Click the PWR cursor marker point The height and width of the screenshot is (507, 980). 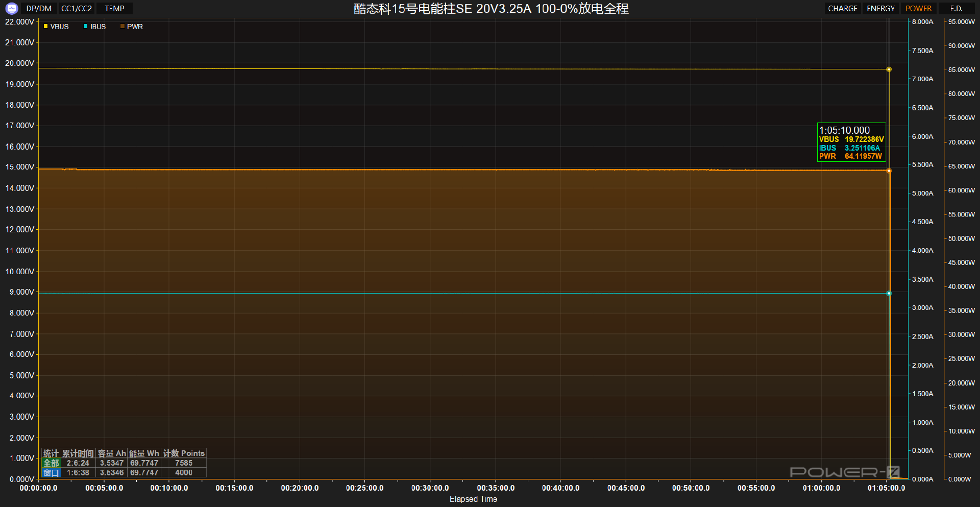click(889, 171)
